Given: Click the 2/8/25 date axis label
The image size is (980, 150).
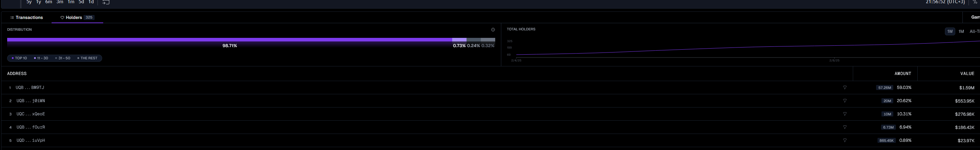Looking at the screenshot, I should pyautogui.click(x=834, y=61).
